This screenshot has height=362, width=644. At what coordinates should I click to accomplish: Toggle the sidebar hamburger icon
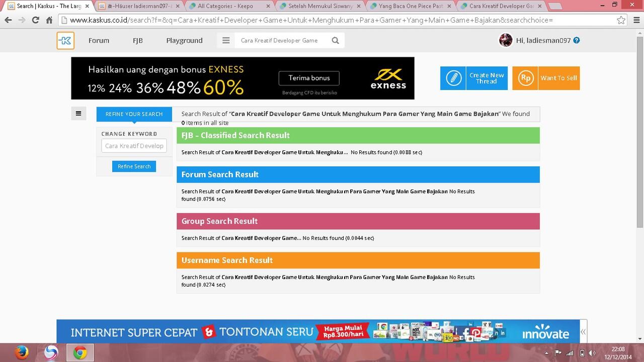coord(78,114)
